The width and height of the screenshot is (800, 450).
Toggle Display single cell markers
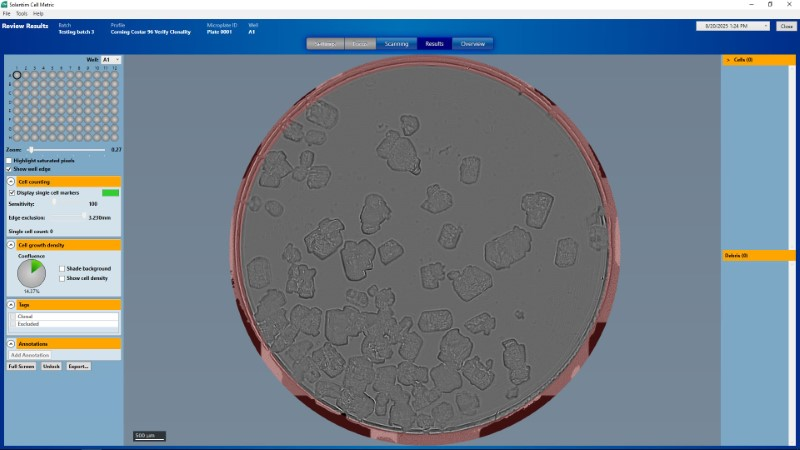(11, 192)
